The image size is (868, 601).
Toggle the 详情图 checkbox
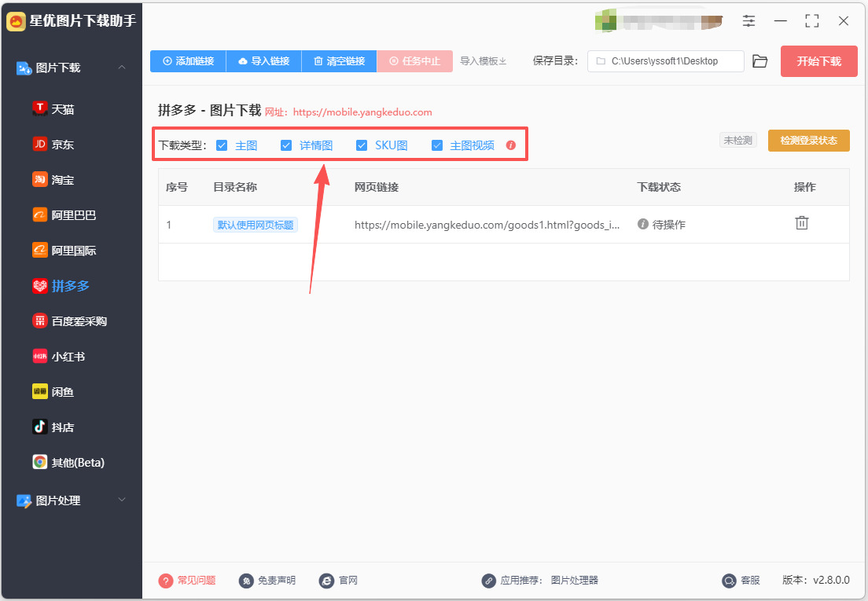[286, 145]
